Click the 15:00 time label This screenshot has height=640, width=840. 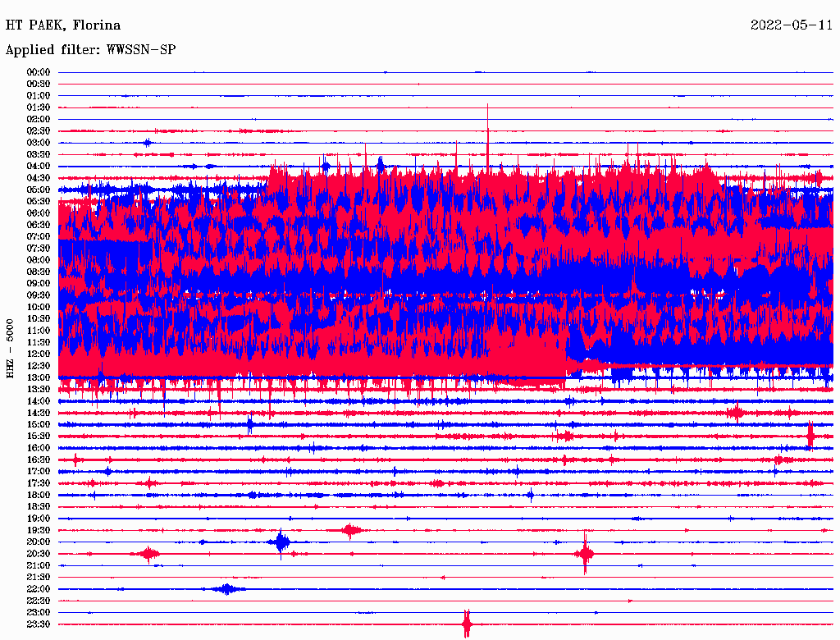(x=39, y=425)
